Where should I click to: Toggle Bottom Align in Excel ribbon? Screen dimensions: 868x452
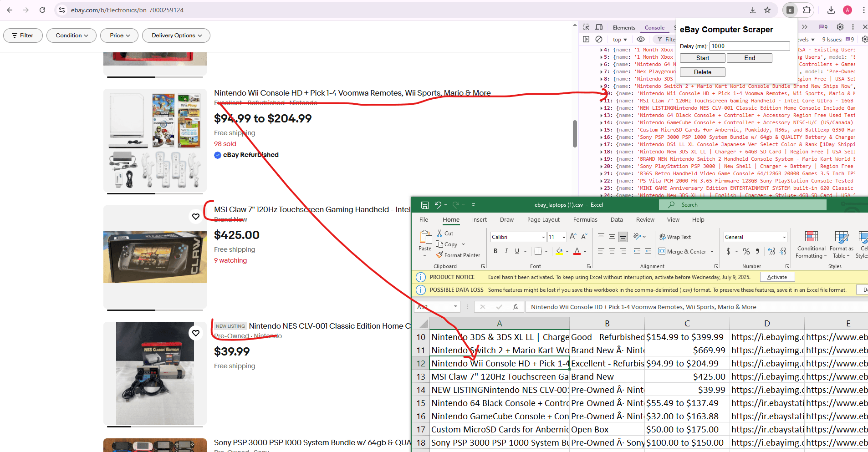pyautogui.click(x=623, y=236)
